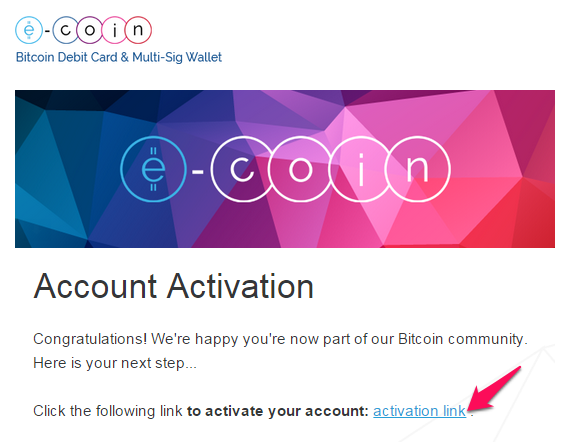The image size is (569, 442).
Task: Click the "c" circle in header logo
Action: pos(66,30)
